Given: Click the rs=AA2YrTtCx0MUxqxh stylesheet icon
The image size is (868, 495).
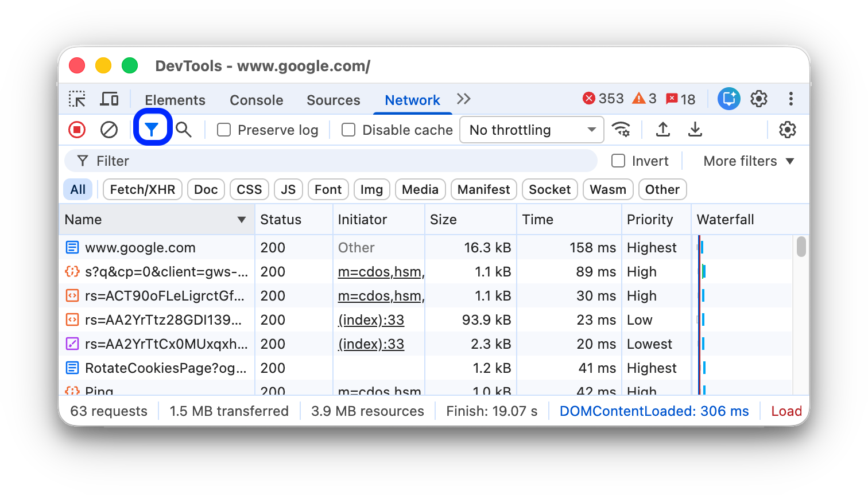Looking at the screenshot, I should tap(72, 344).
